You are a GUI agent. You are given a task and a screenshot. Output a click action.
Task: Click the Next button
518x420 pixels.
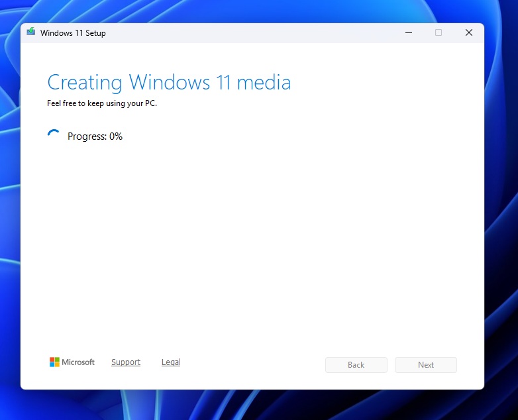click(x=426, y=365)
